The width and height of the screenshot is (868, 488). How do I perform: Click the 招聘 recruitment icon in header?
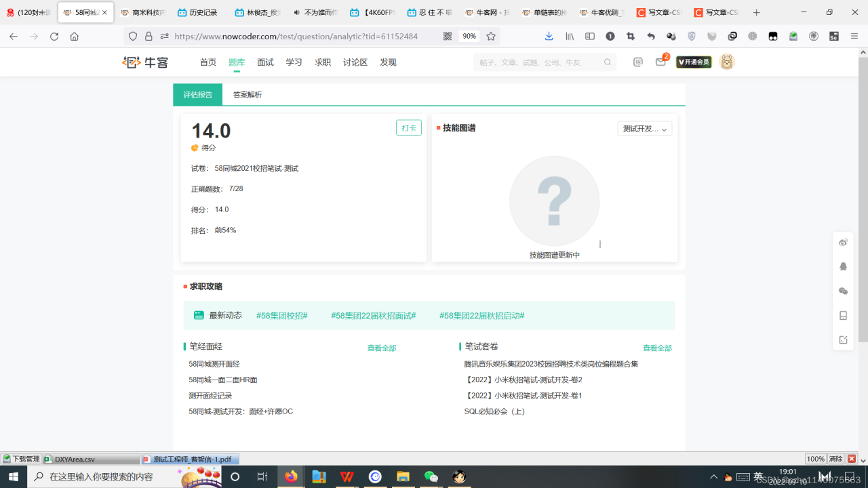[637, 62]
